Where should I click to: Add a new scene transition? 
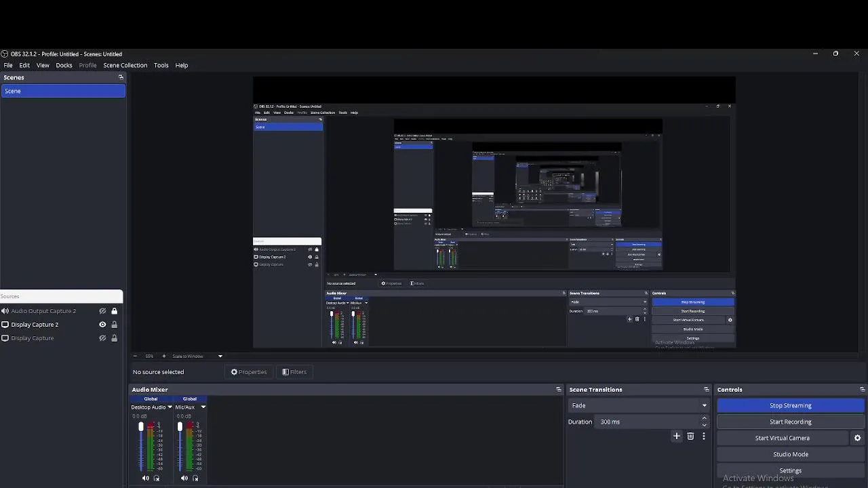[676, 436]
